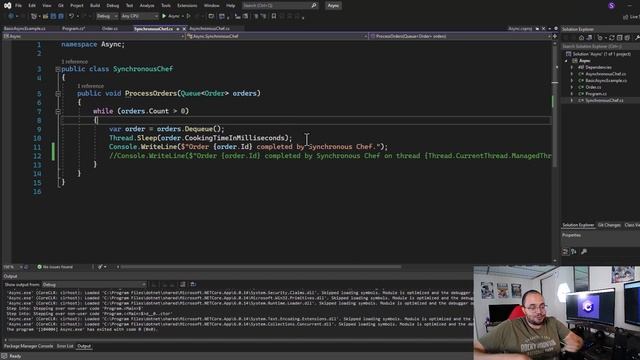Collapse the SynchronousChef class outline
Image resolution: width=640 pixels, height=360 pixels.
[x=58, y=69]
